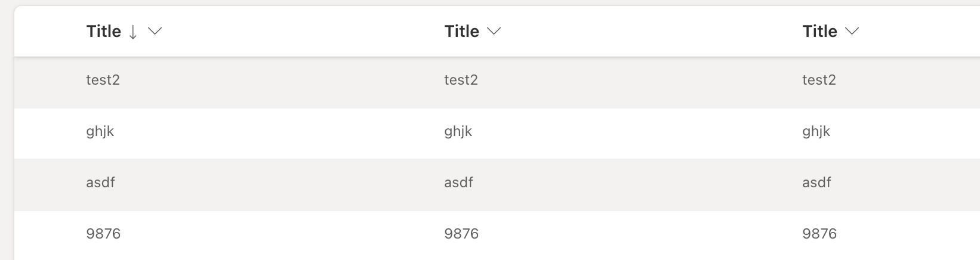Click the sort descending arrow beside first Title
Image resolution: width=980 pixels, height=260 pixels.
click(133, 32)
